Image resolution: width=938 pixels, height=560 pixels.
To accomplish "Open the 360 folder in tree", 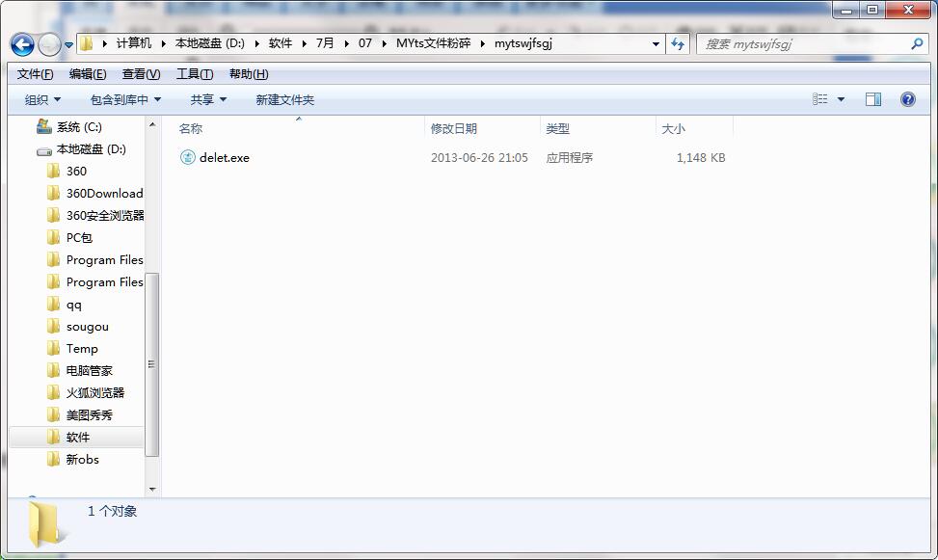I will (76, 172).
